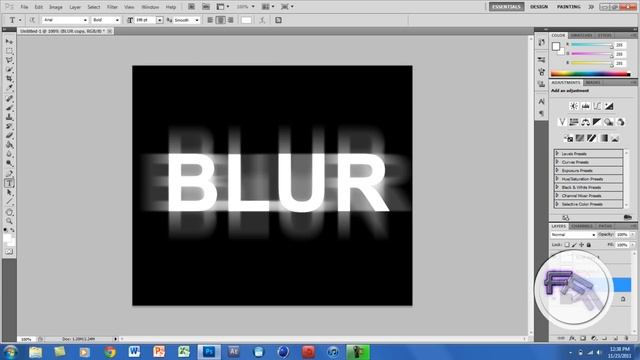This screenshot has width=640, height=360.
Task: Add an Exposure adjustment layer
Action: tap(609, 106)
